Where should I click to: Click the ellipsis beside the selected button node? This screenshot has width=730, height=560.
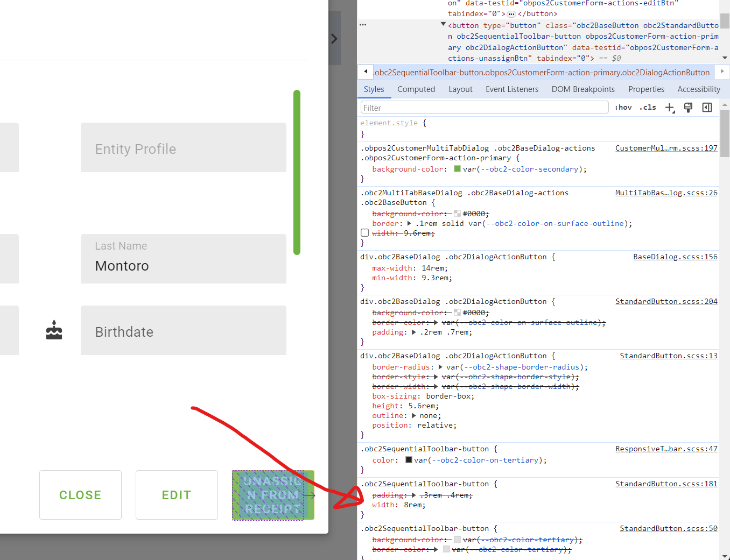click(363, 25)
